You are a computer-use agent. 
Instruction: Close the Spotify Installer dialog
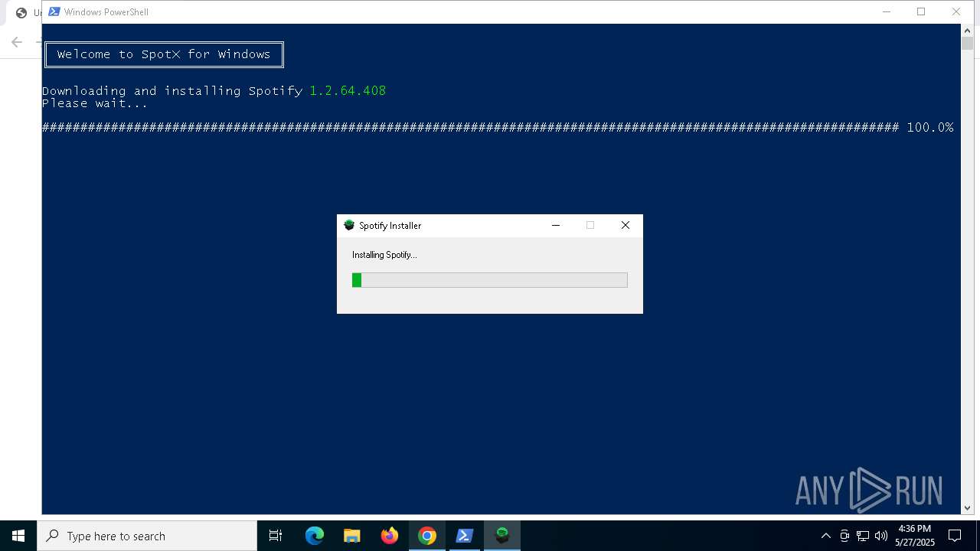[626, 225]
